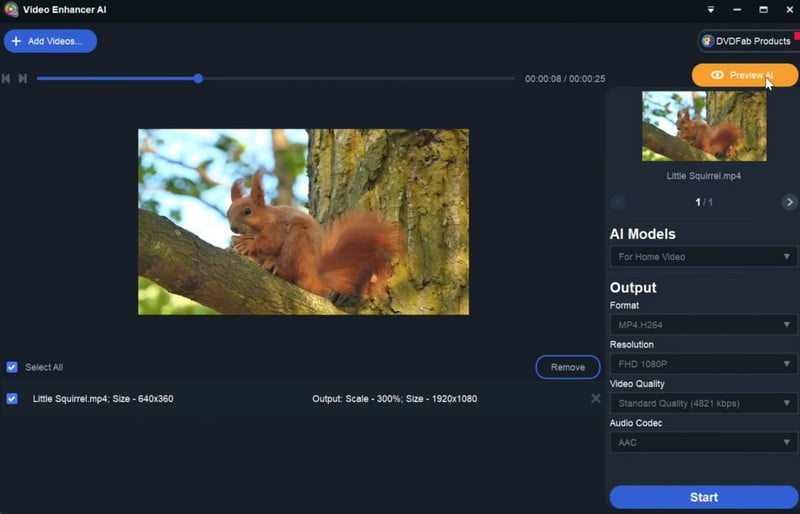The image size is (800, 514).
Task: Toggle the Select All checkbox
Action: click(12, 367)
